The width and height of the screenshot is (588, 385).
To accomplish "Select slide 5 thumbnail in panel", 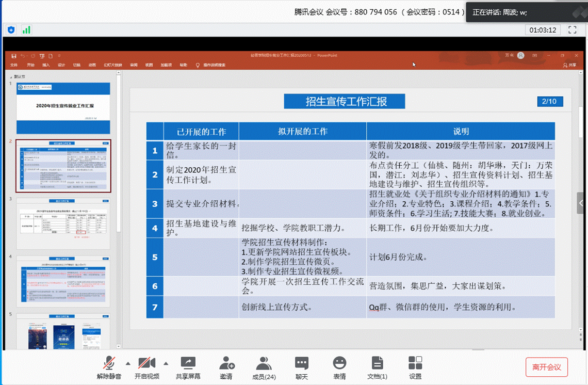I will [63, 332].
